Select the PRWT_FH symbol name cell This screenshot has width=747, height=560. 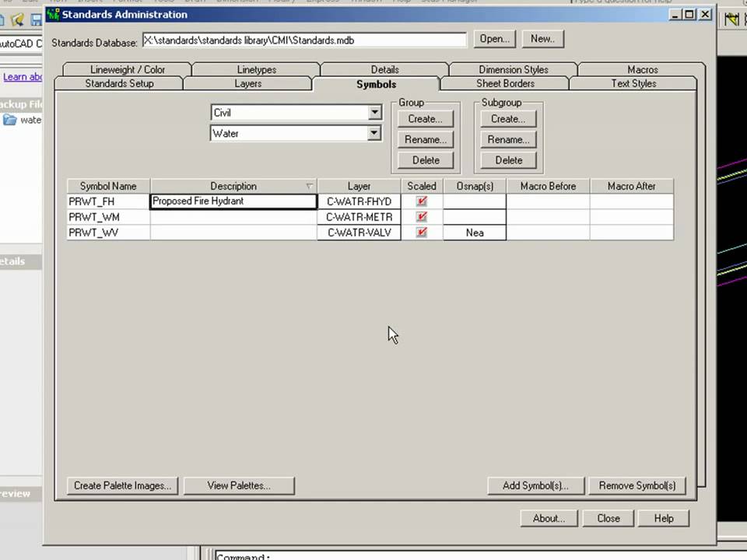pos(108,201)
